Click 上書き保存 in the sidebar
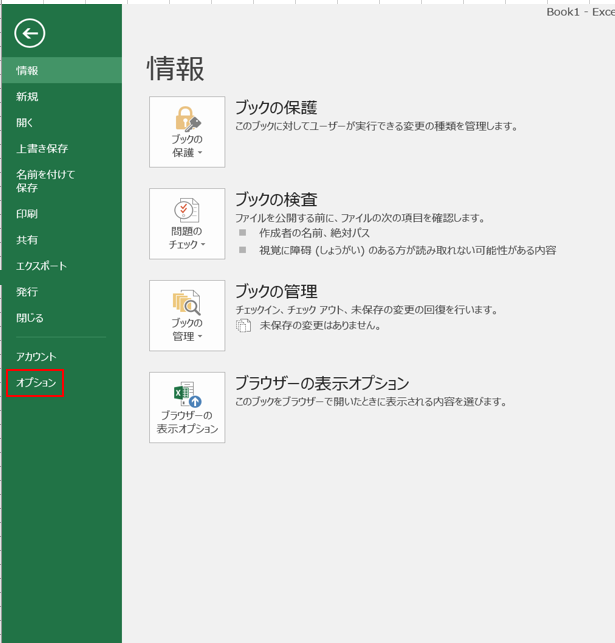The width and height of the screenshot is (615, 643). click(x=62, y=148)
